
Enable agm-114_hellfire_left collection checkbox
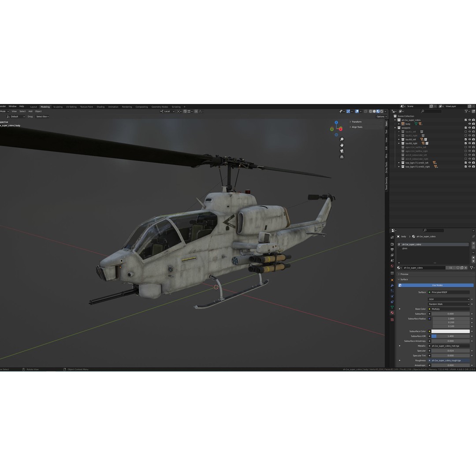click(x=465, y=147)
